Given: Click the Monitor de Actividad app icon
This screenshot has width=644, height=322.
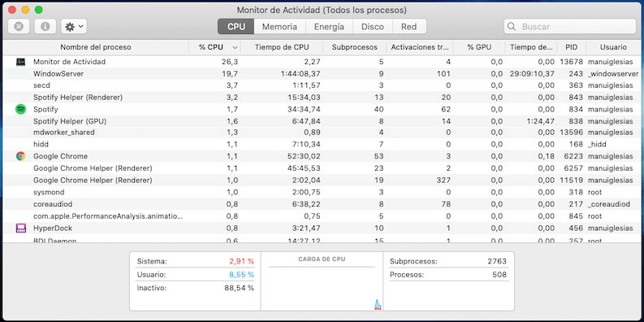Looking at the screenshot, I should point(20,62).
